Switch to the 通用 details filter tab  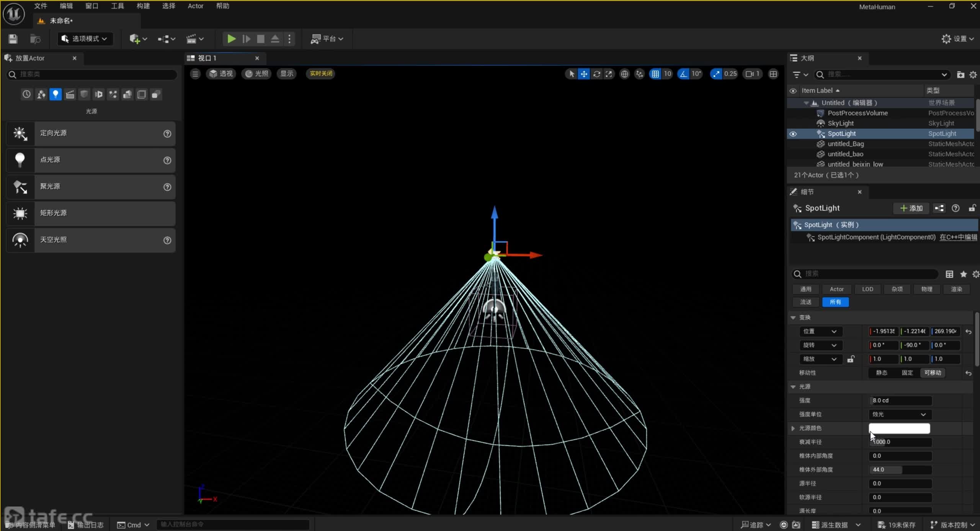click(x=805, y=289)
